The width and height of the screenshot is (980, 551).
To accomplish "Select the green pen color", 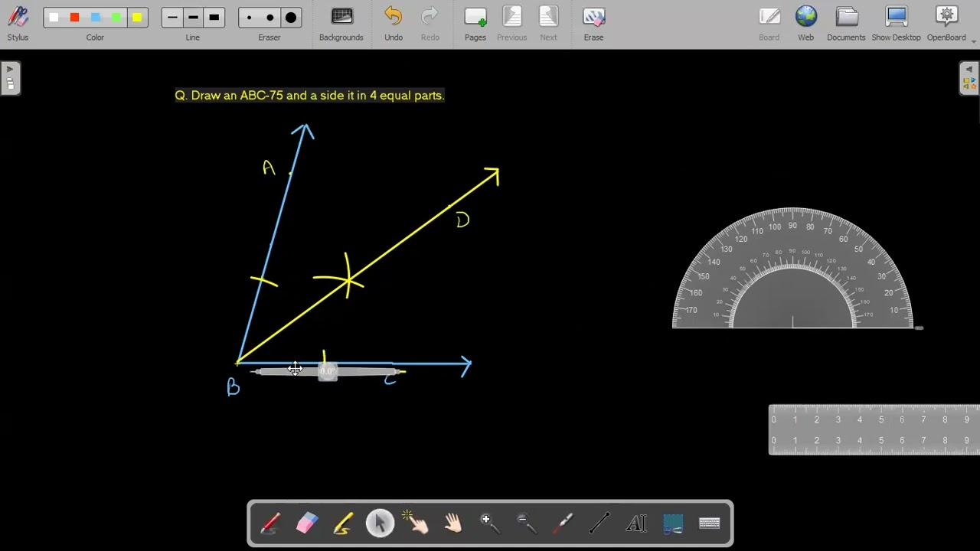I will 116,18.
